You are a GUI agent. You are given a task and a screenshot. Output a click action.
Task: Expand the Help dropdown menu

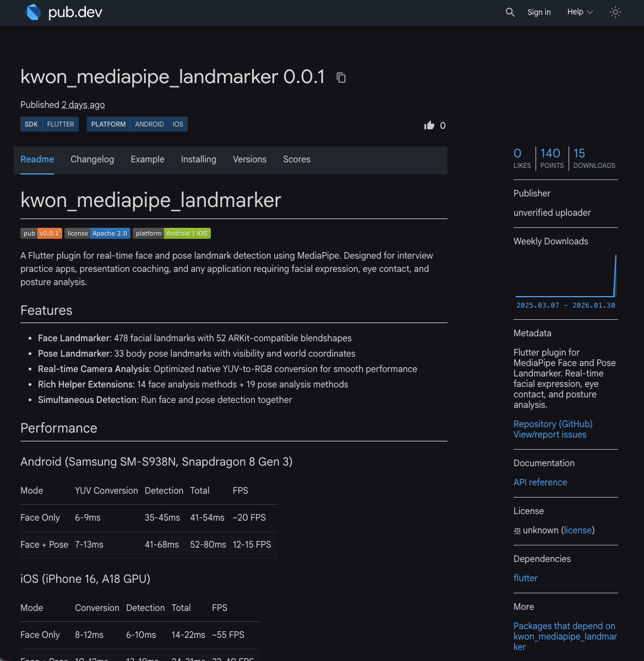pyautogui.click(x=580, y=12)
